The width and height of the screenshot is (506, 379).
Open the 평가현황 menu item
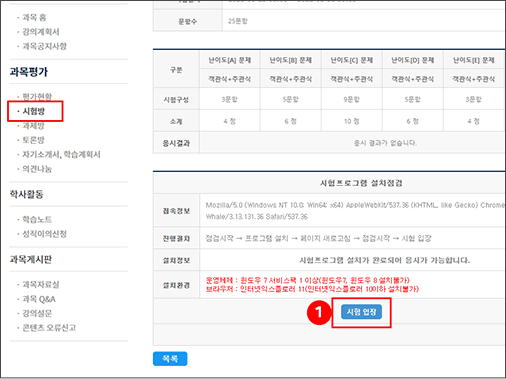(37, 97)
